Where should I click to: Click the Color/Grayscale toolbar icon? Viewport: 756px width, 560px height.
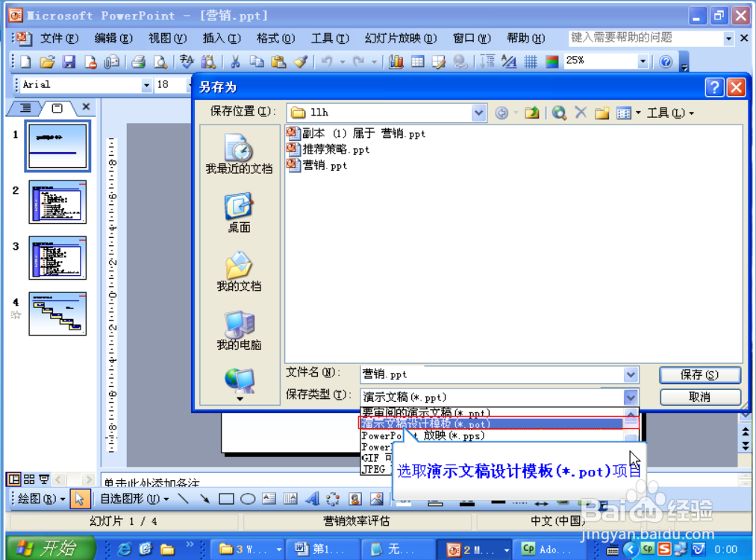[x=552, y=62]
